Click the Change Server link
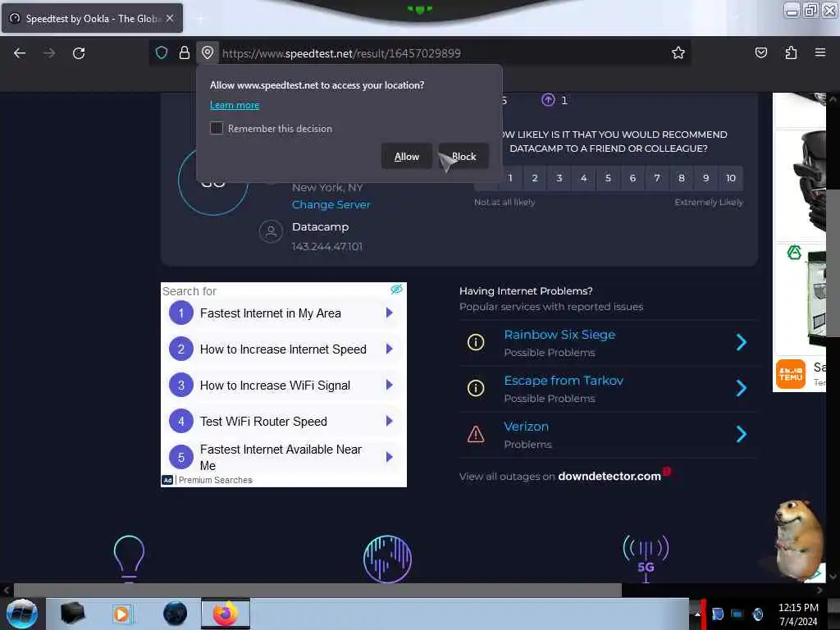 pyautogui.click(x=331, y=204)
